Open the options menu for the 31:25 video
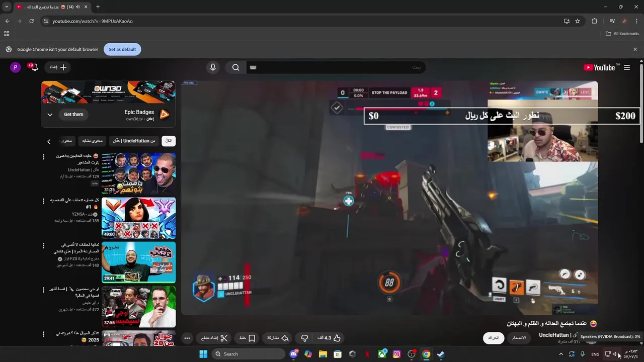 (x=43, y=157)
